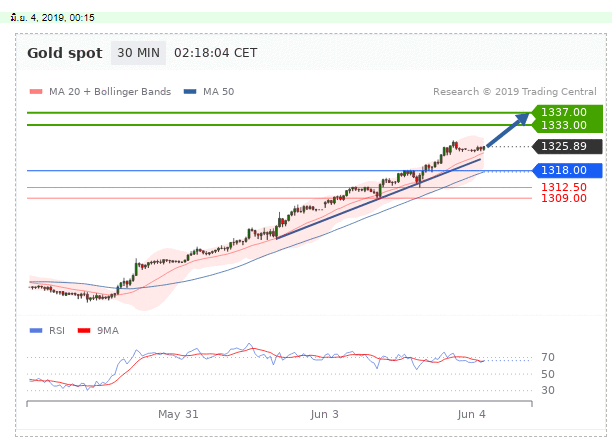Click the blue upward trend arrow
The image size is (612, 447).
coord(510,130)
